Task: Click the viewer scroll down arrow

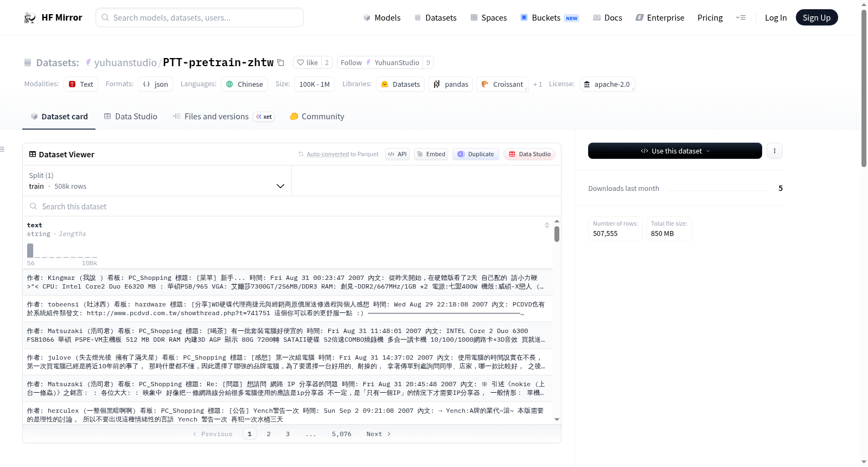Action: click(557, 419)
